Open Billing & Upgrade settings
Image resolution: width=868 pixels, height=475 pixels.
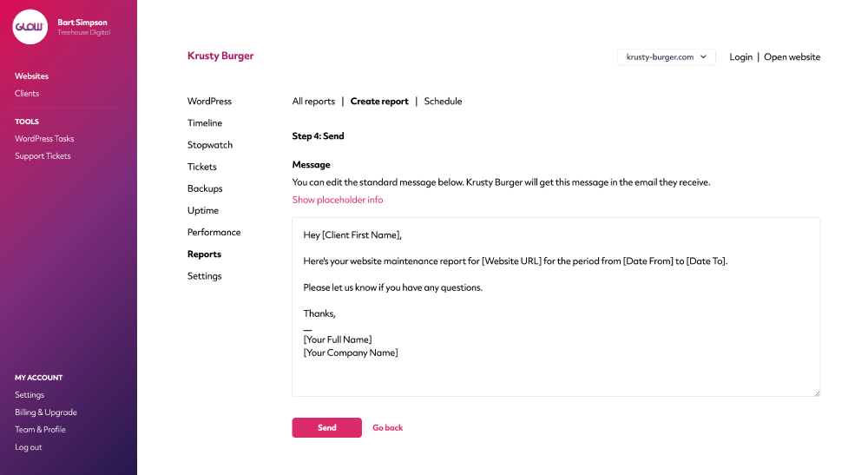pyautogui.click(x=46, y=412)
